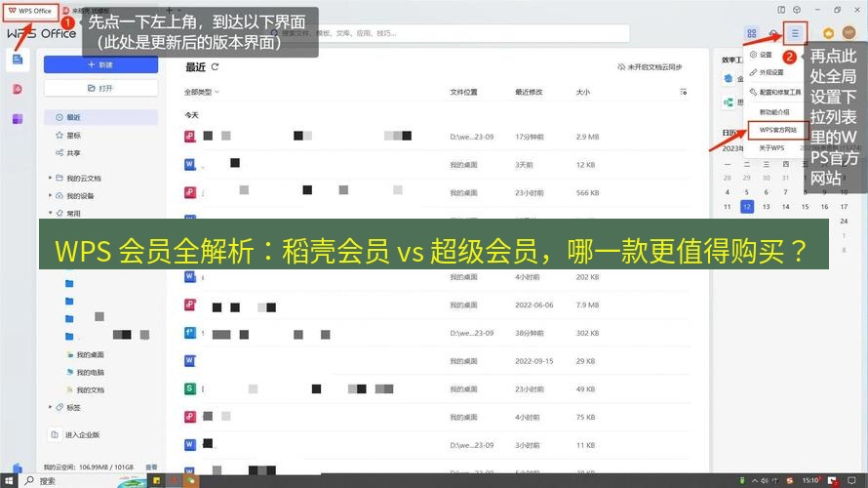Open yellow sticky notes taskbar icon
The image size is (868, 488).
point(156,480)
